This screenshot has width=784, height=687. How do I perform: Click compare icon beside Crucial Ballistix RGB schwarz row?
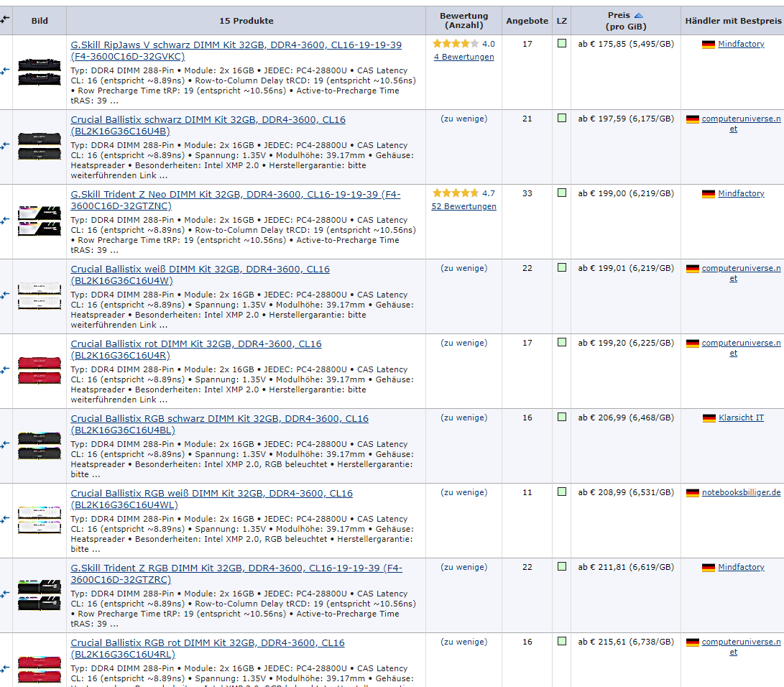(4, 445)
